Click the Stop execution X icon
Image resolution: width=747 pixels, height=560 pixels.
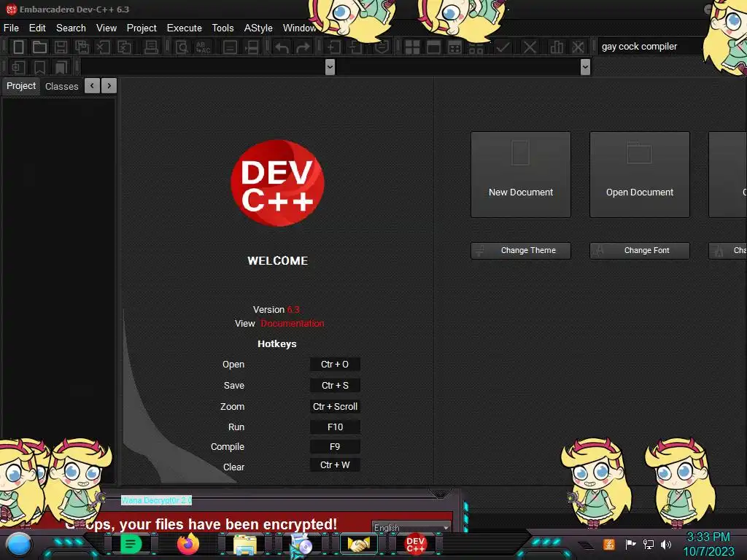530,47
